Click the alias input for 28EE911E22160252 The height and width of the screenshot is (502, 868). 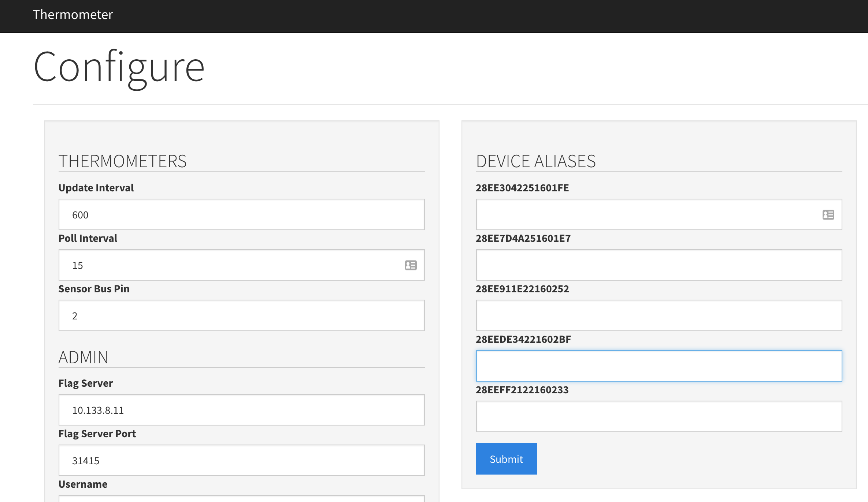pos(659,315)
